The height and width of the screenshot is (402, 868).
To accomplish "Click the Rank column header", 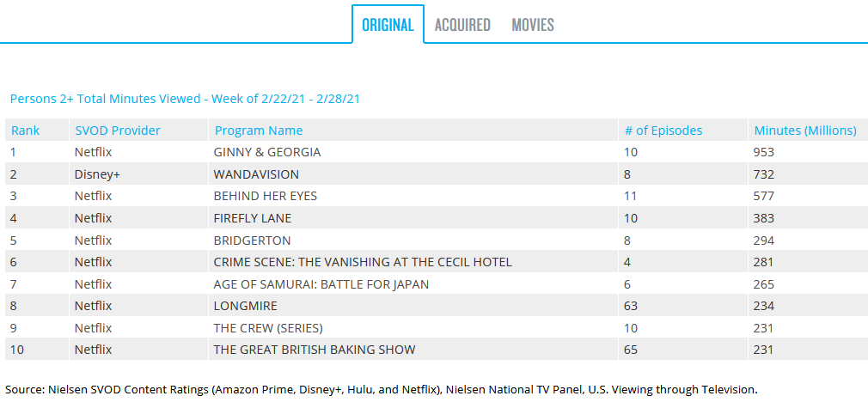I will (x=25, y=131).
